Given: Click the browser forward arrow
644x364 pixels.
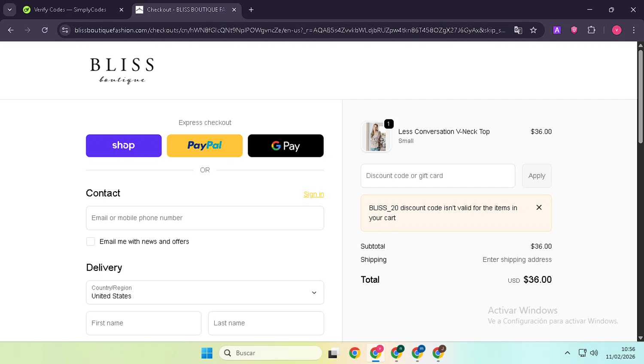Looking at the screenshot, I should coord(27,30).
